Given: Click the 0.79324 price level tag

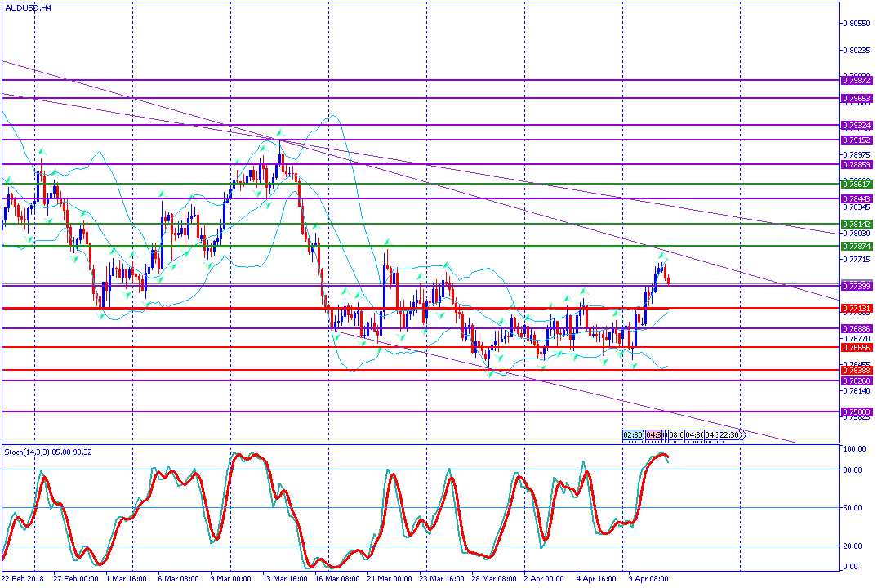Looking at the screenshot, I should pyautogui.click(x=857, y=126).
